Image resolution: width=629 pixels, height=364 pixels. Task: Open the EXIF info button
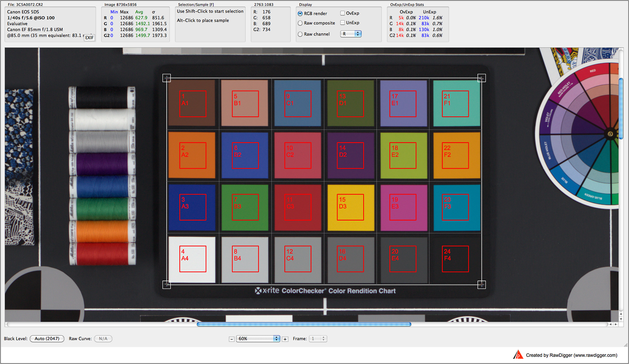tap(89, 38)
